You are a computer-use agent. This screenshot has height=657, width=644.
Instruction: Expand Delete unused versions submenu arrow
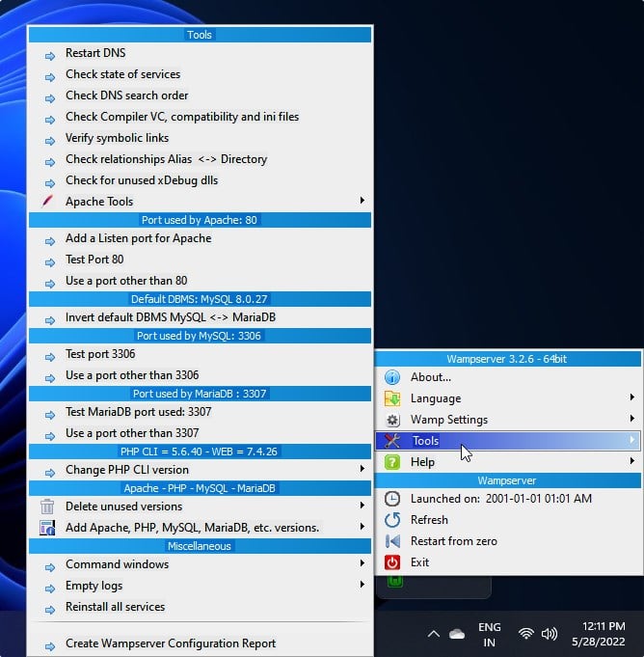tap(362, 506)
